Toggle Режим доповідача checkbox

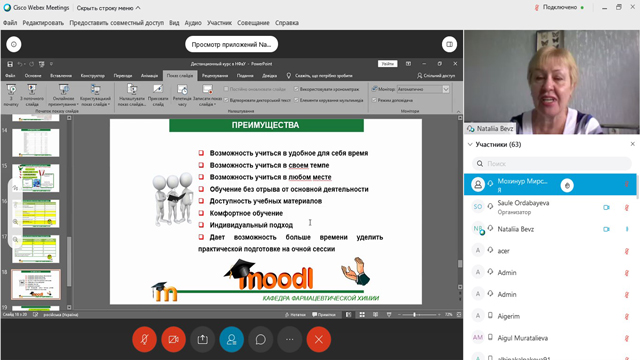click(x=374, y=100)
